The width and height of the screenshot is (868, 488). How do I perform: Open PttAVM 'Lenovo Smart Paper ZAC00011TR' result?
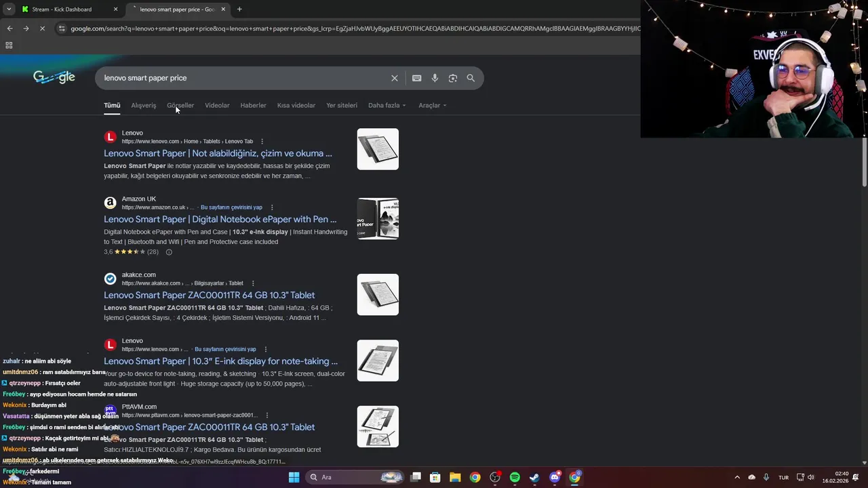click(x=209, y=427)
